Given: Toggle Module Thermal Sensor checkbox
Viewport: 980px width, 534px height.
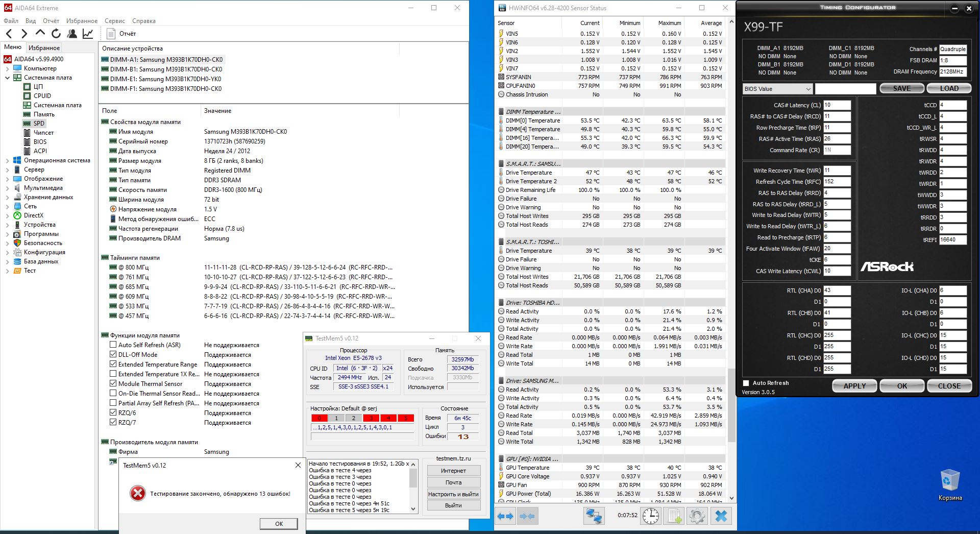Looking at the screenshot, I should point(113,384).
